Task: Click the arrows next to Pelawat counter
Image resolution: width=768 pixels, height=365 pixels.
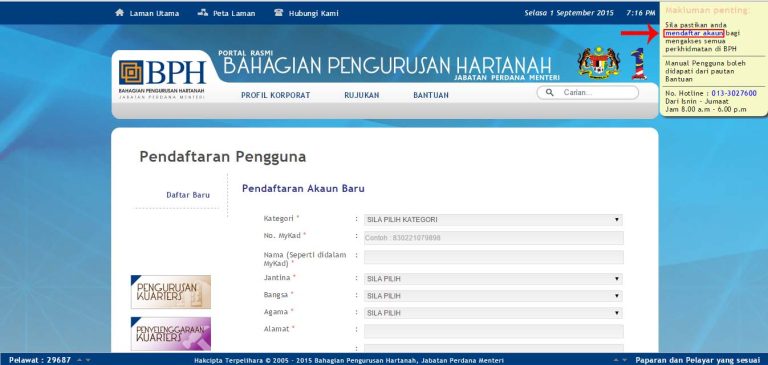Action: pos(83,361)
